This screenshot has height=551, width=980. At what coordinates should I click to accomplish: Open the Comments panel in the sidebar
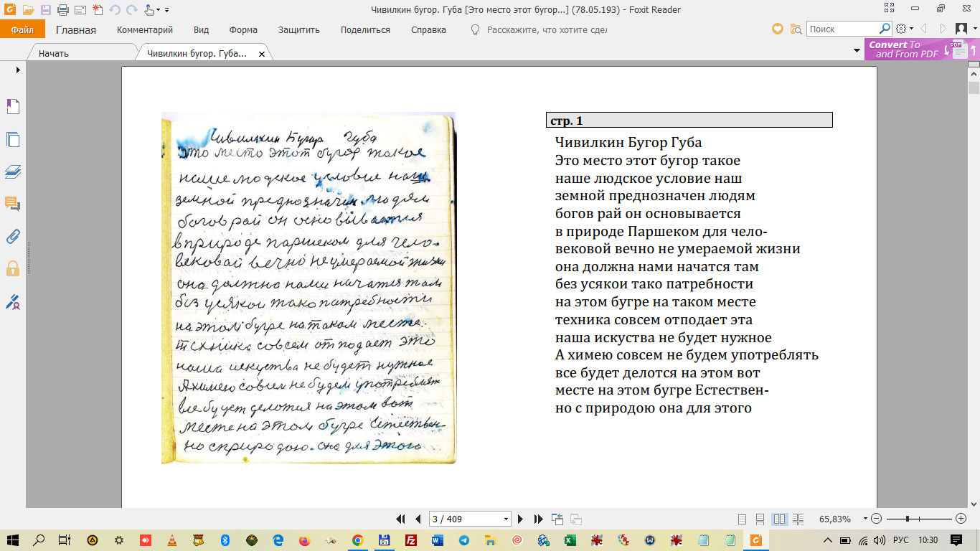tap(12, 204)
